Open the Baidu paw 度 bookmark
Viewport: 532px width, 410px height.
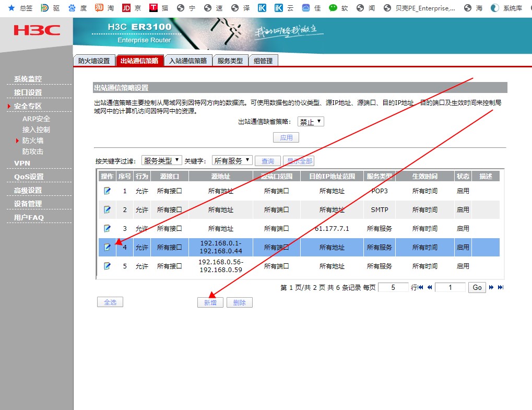pos(77,8)
